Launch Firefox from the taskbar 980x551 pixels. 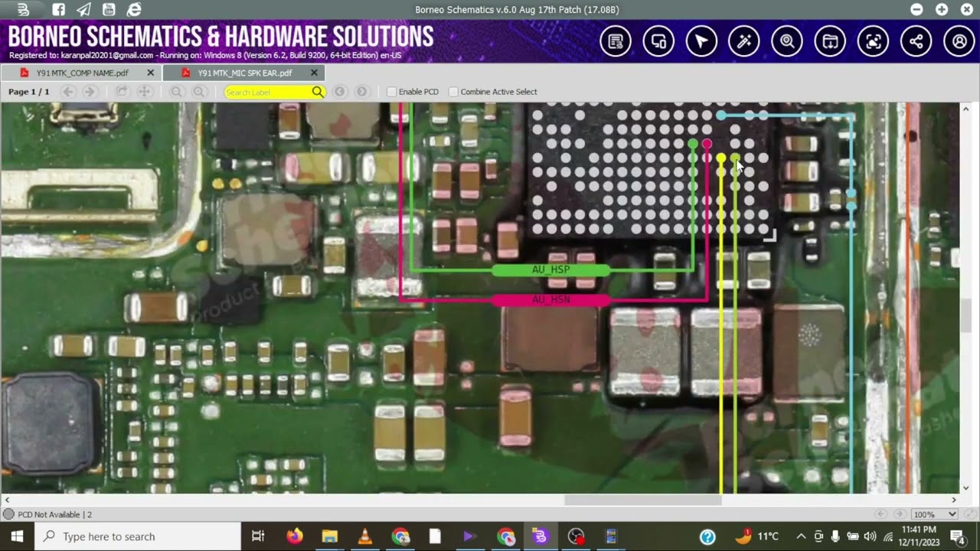pyautogui.click(x=295, y=536)
